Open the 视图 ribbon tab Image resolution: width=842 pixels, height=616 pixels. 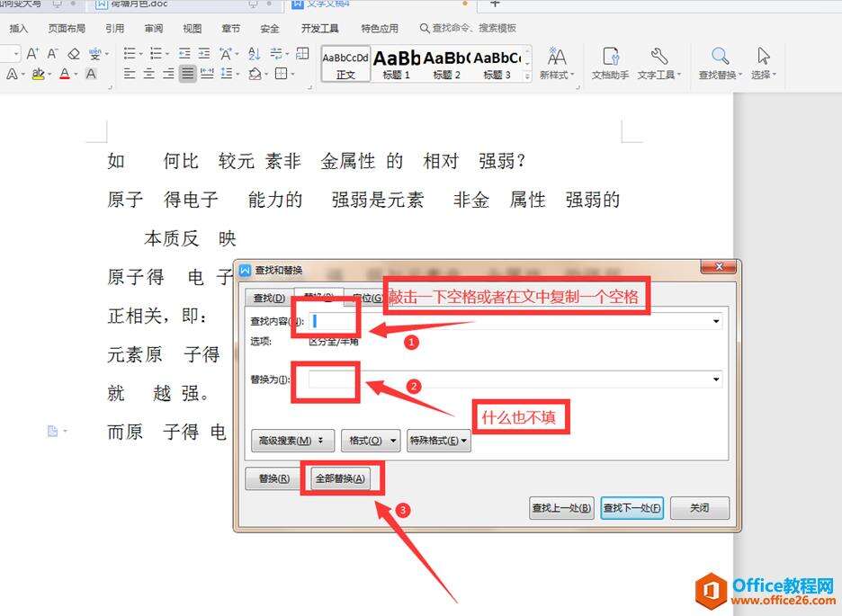click(193, 29)
